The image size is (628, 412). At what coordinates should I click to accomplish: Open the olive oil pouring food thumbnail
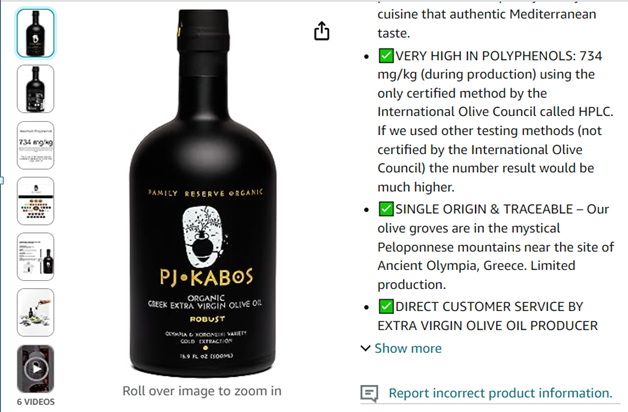[35, 312]
